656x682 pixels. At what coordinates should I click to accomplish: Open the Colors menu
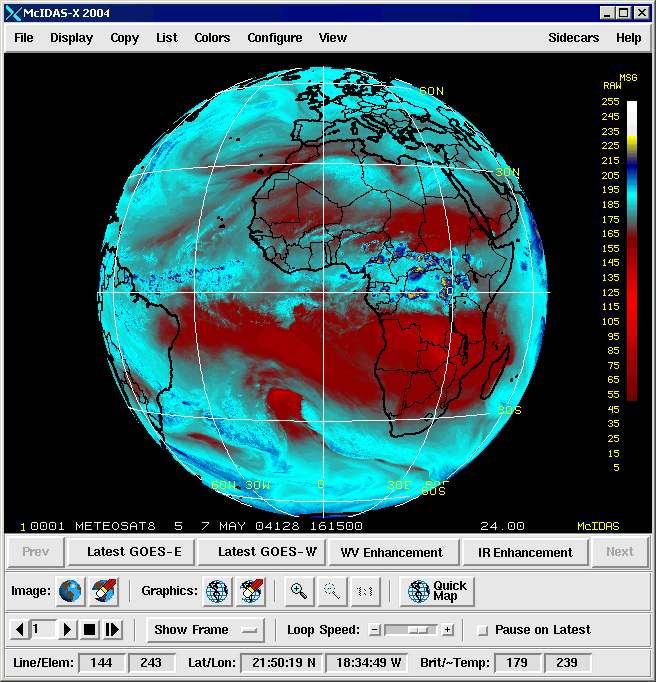pos(212,38)
